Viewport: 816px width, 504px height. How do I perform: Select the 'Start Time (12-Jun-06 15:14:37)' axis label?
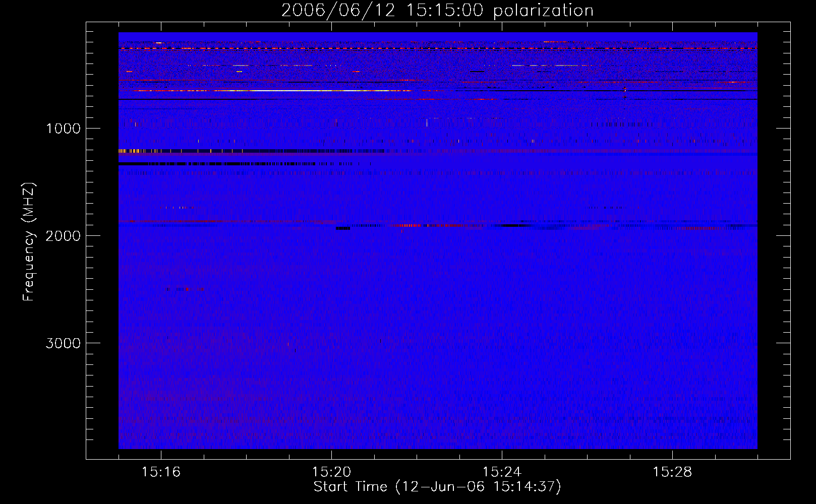(437, 487)
